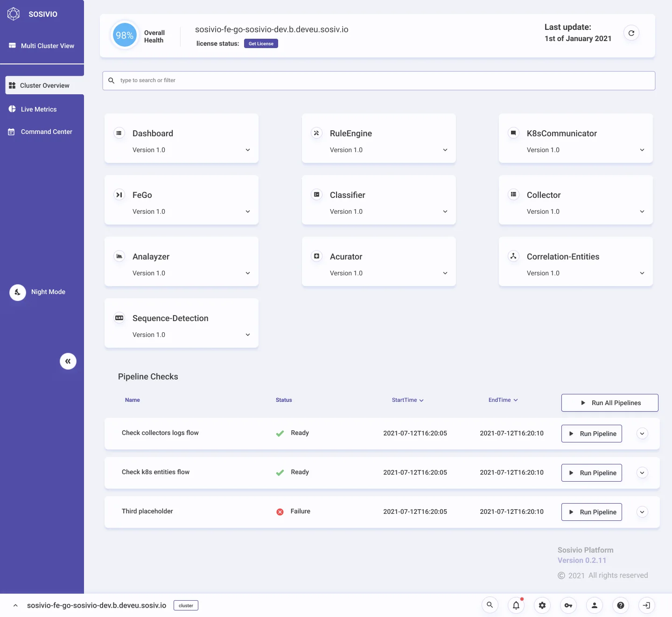Viewport: 672px width, 617px height.
Task: Collapse the sidebar with double chevron
Action: 68,361
